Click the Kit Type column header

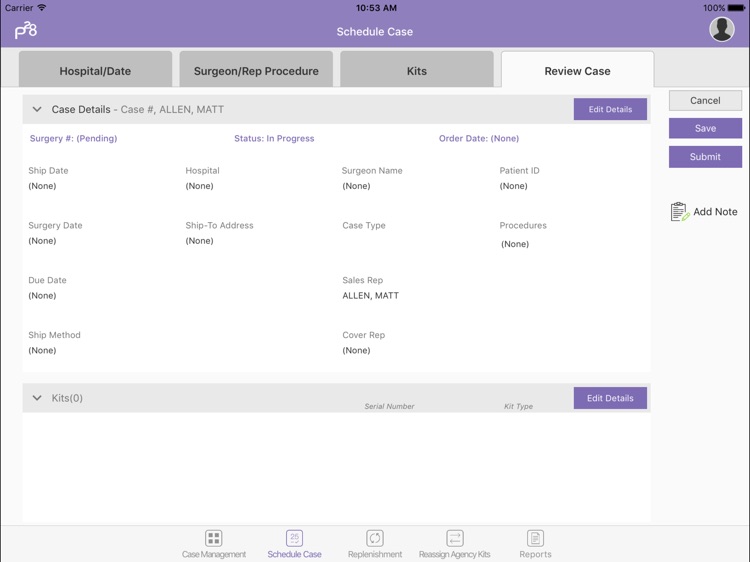(x=518, y=406)
